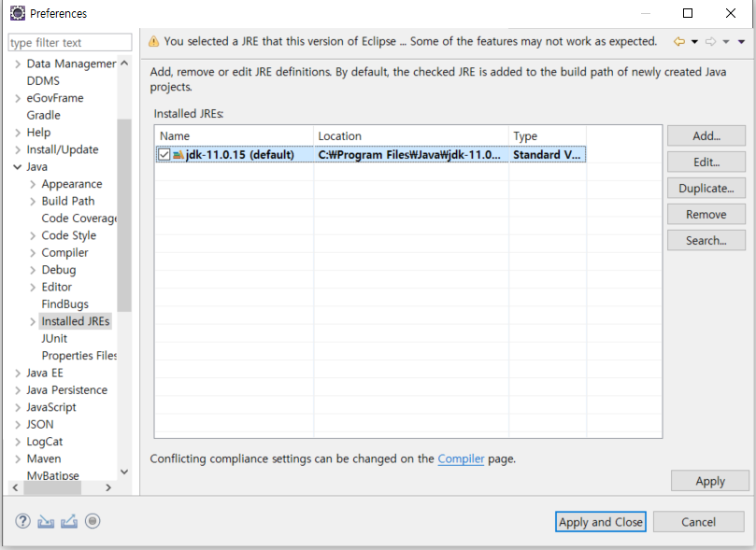Click the Standard V... Type cell
Image resolution: width=756 pixels, height=550 pixels.
pos(548,155)
